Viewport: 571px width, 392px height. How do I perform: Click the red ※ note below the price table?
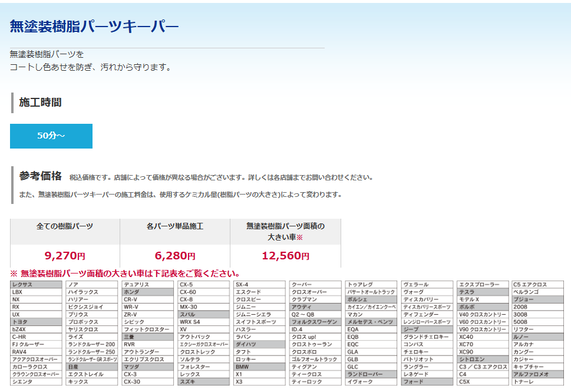coord(125,274)
